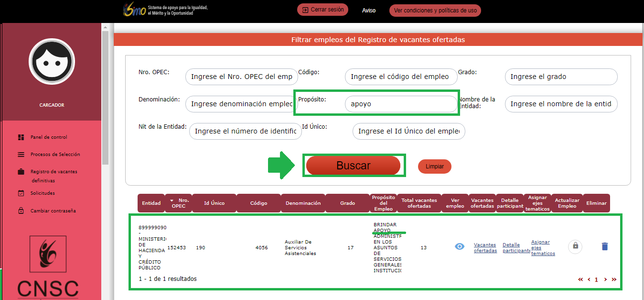This screenshot has height=300, width=644.
Task: Click the Panel de control dashboard icon
Action: [21, 137]
